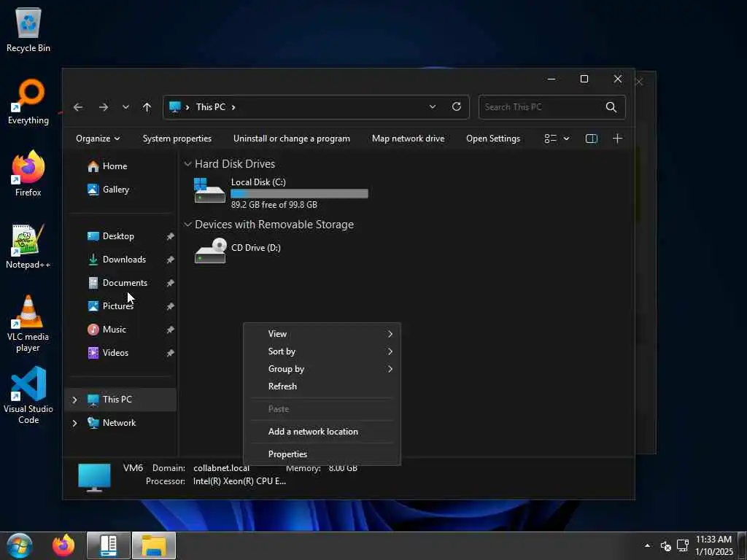Click Open Settings in toolbar
The image size is (747, 560).
493,139
